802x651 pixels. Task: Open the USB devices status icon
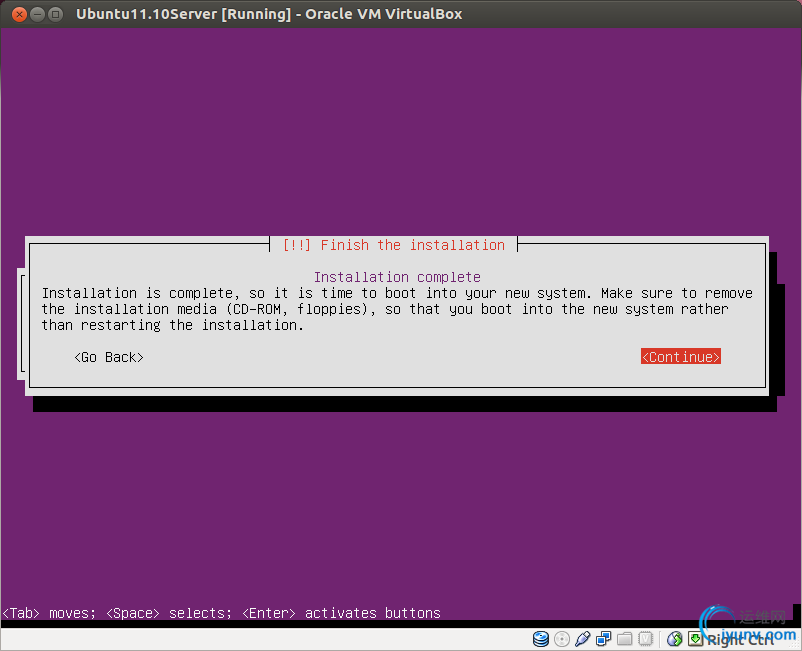point(583,639)
